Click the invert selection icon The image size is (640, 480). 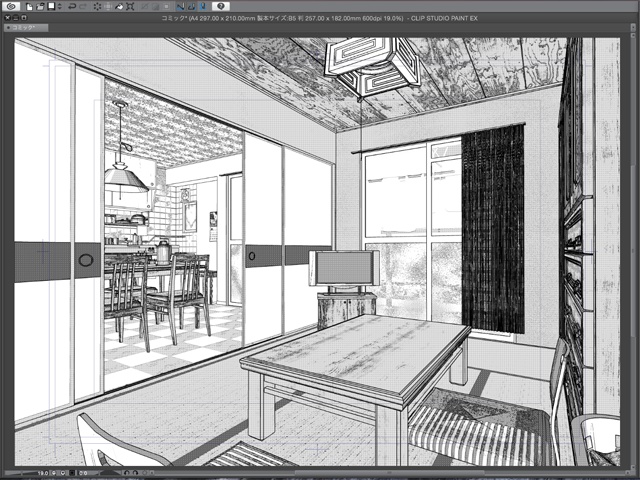click(155, 7)
